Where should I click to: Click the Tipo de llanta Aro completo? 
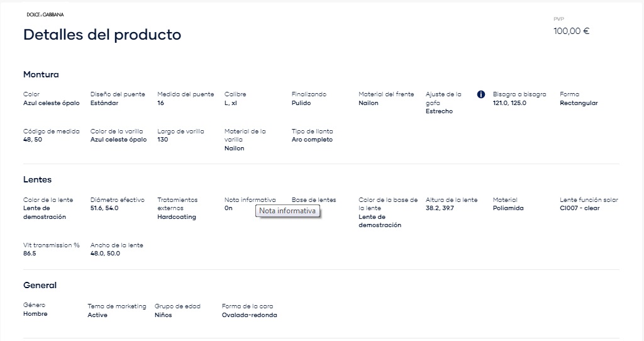click(x=312, y=140)
